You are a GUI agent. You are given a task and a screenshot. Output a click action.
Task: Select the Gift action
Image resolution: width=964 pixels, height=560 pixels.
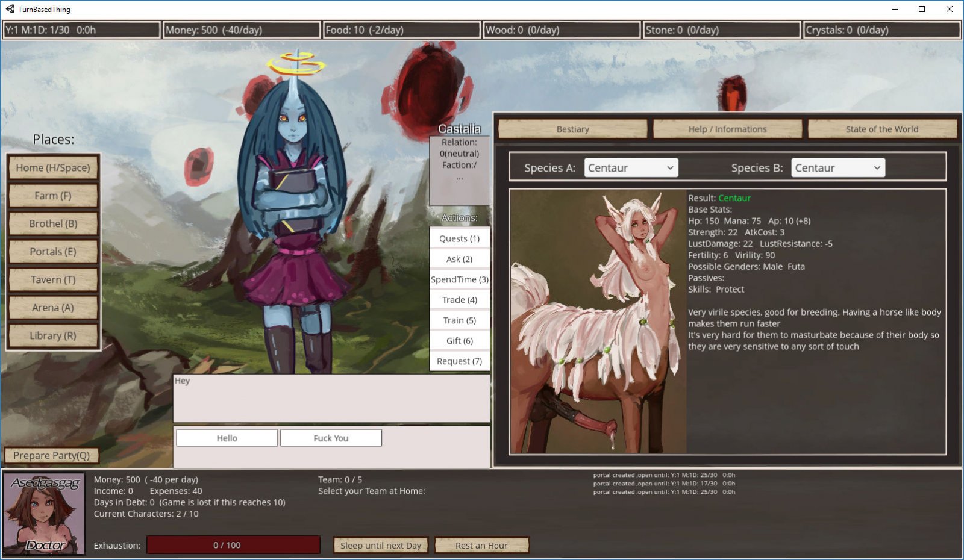point(459,341)
